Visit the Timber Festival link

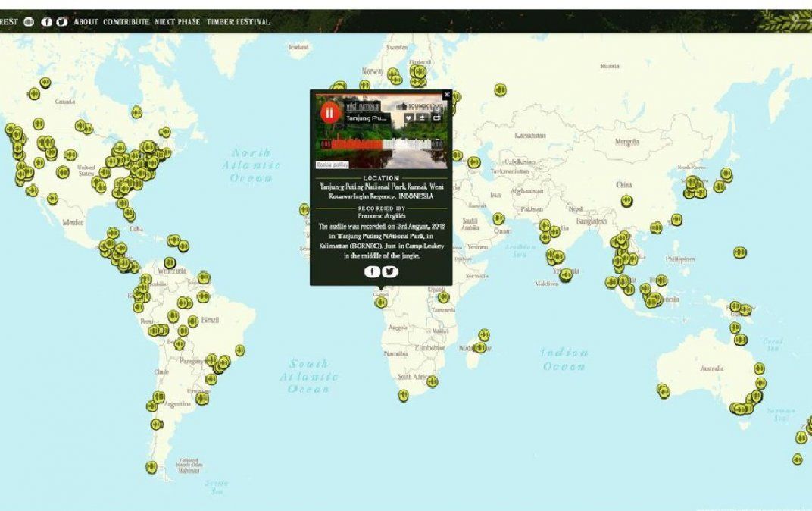pos(238,21)
